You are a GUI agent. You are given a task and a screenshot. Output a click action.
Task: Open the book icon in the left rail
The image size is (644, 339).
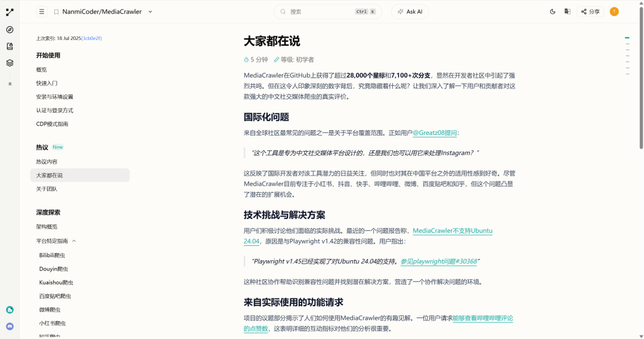10,47
